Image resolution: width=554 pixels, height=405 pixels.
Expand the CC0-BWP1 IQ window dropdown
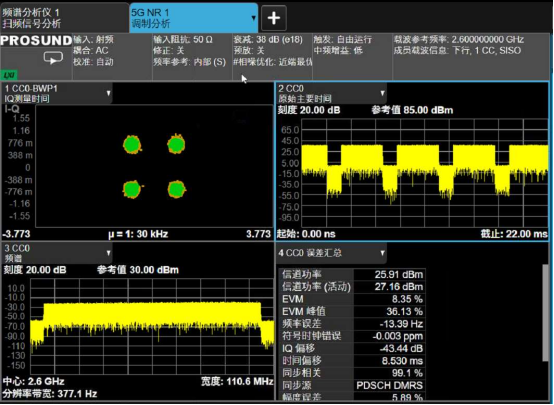click(108, 93)
